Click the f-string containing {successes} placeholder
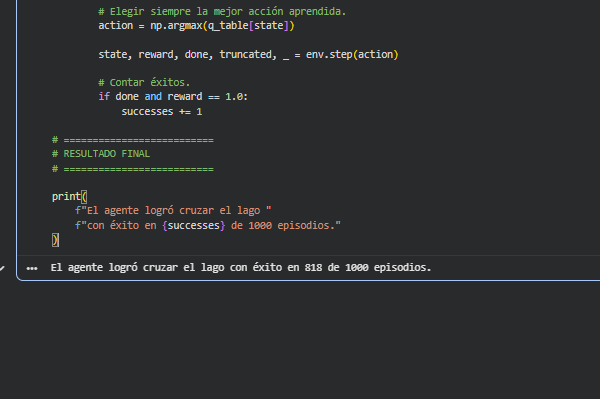 (x=208, y=225)
